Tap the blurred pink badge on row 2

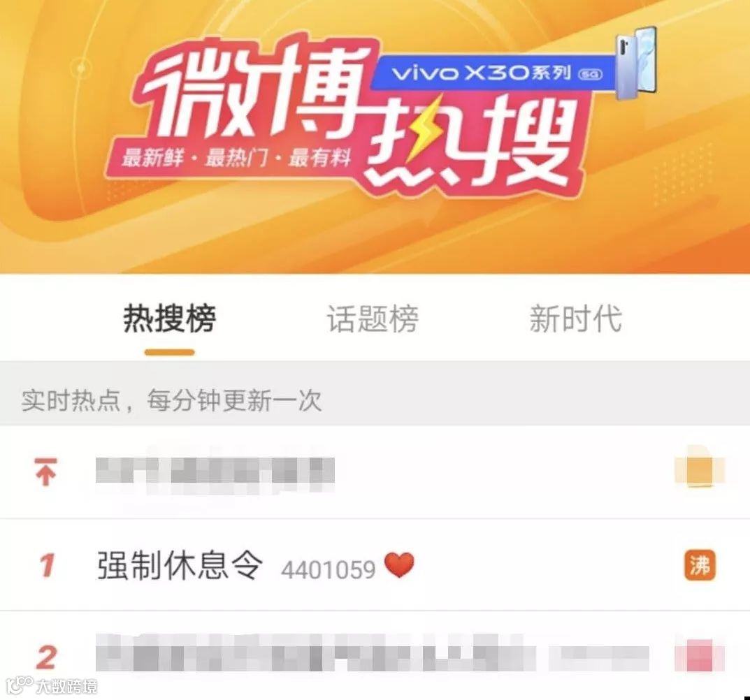coord(699,655)
